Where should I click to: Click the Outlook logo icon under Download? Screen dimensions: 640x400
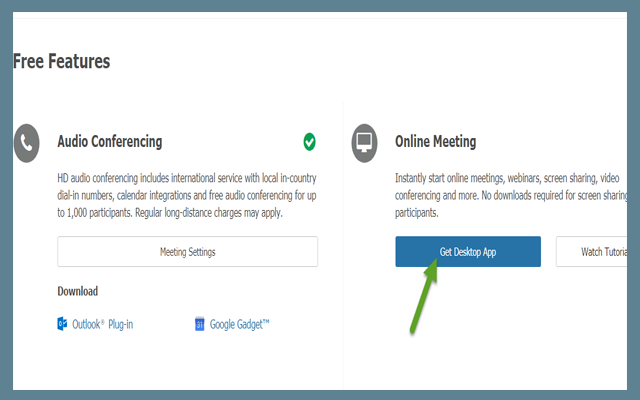coord(63,323)
